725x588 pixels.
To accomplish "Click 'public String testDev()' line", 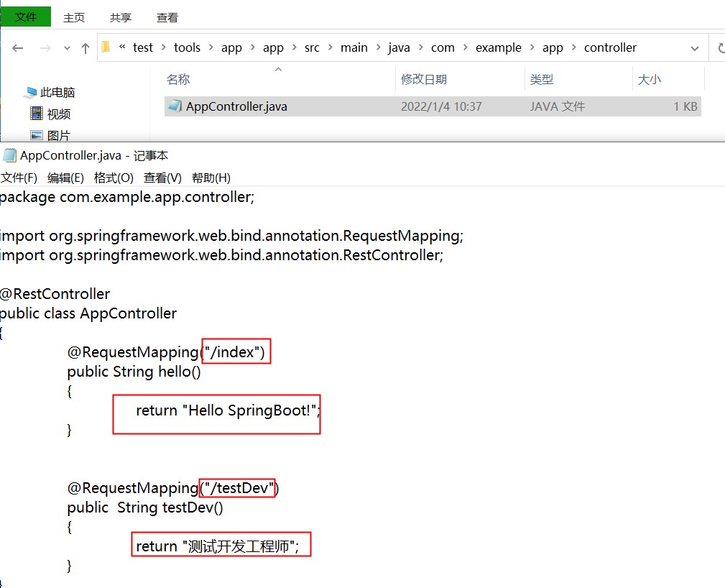I will point(145,508).
